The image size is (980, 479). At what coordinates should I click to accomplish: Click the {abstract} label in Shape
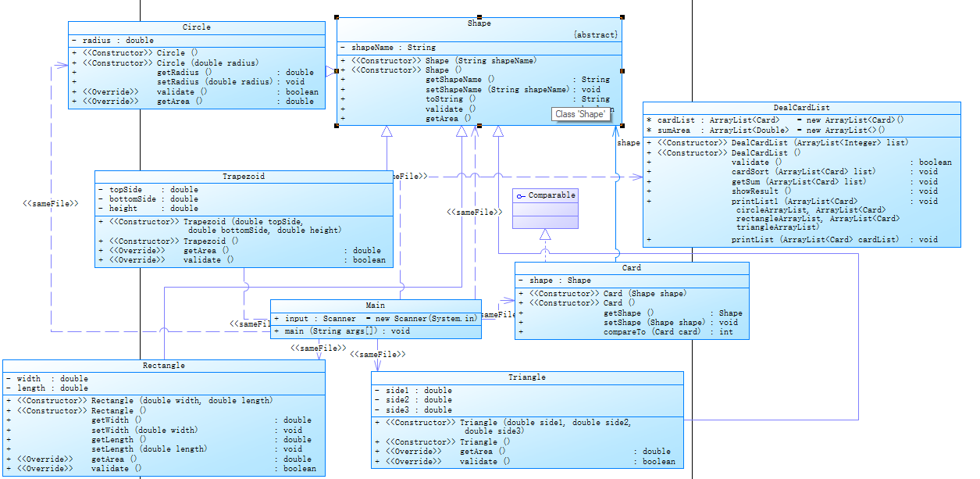pos(595,35)
